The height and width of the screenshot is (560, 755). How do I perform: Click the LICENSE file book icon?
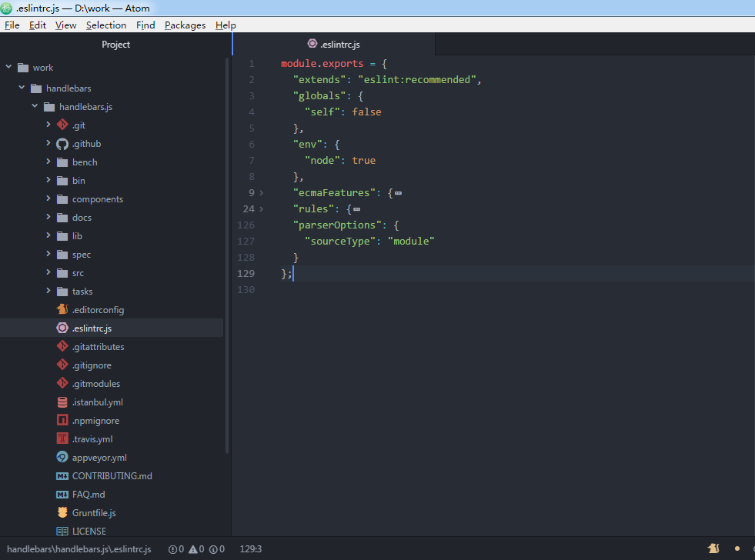62,531
